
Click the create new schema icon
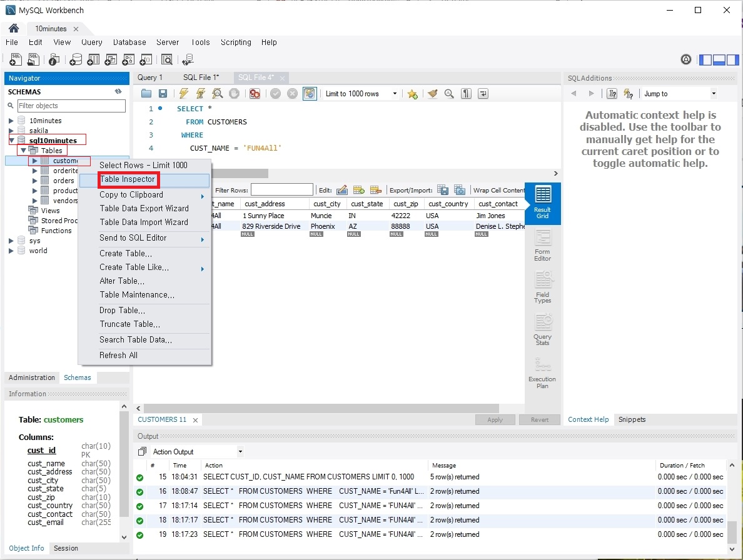[x=76, y=59]
